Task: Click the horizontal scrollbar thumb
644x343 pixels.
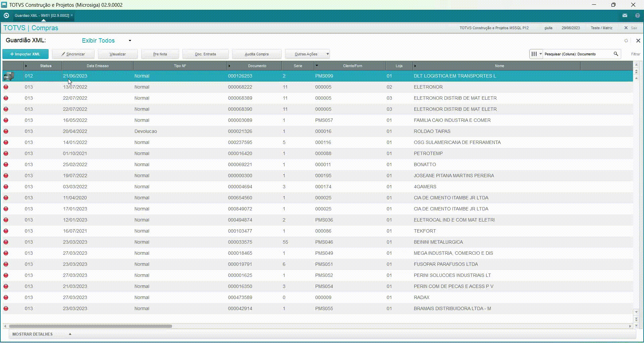Action: click(90, 326)
